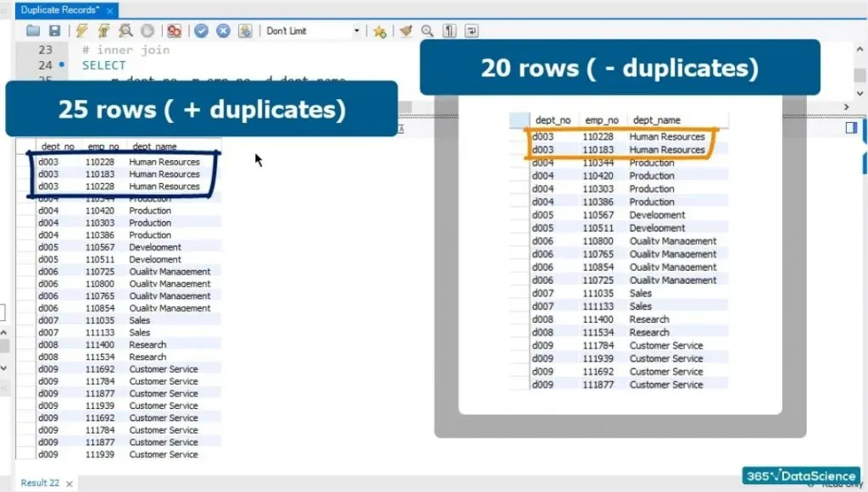Image resolution: width=868 pixels, height=492 pixels.
Task: Click the Commit checkmark icon
Action: point(202,30)
